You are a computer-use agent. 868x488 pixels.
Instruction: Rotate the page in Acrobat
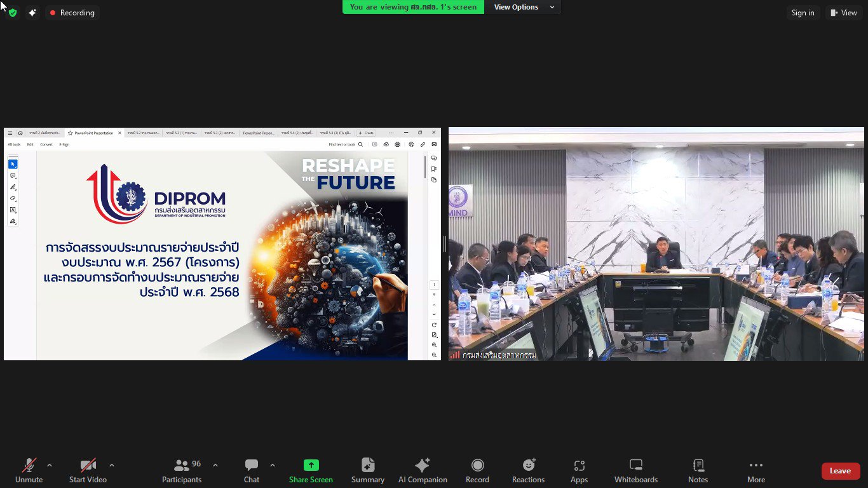tap(434, 325)
